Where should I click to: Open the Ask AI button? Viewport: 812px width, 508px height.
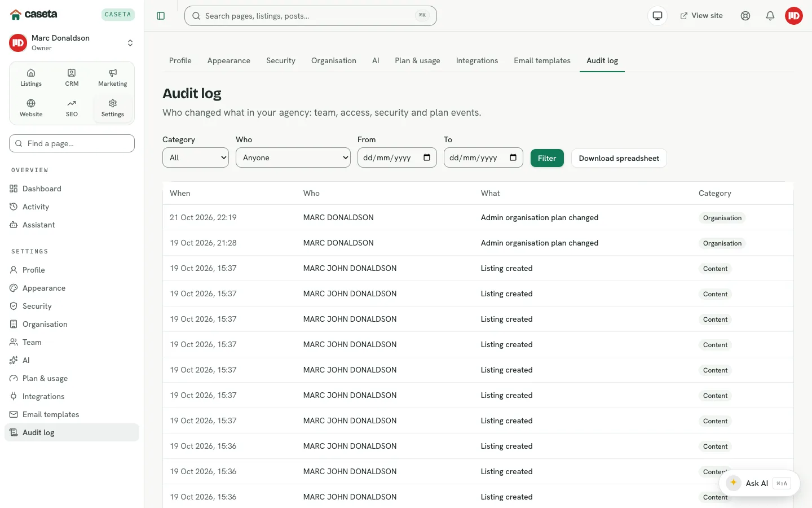tap(760, 483)
